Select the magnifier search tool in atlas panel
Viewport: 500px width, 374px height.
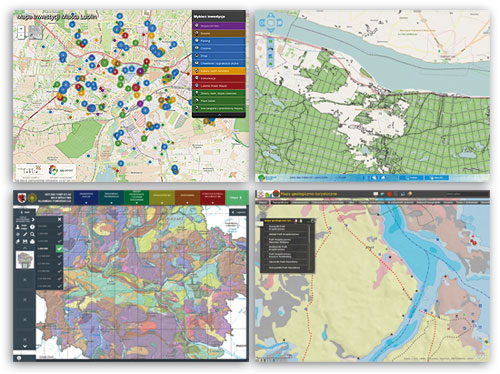point(32,234)
